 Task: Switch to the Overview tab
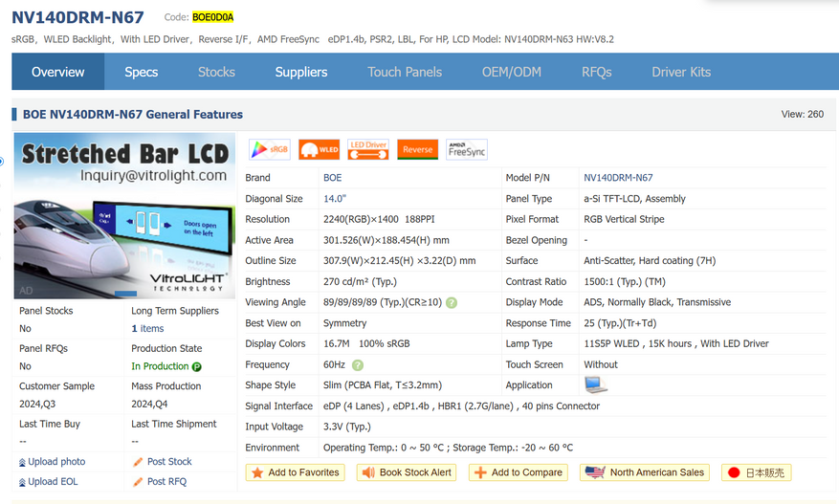[57, 72]
